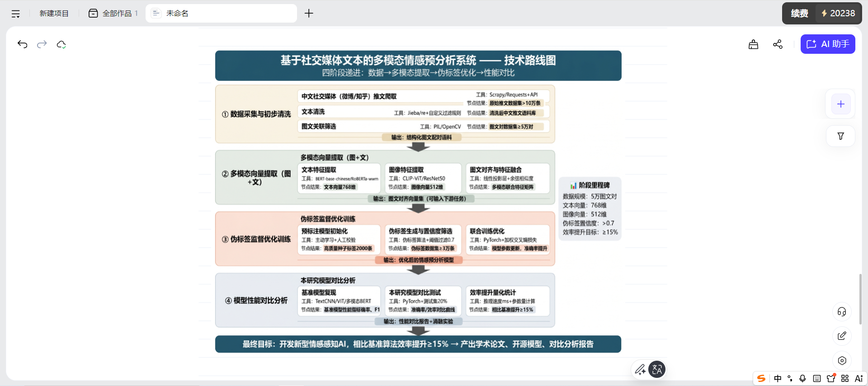Click the blue plus add button on right
Image resolution: width=868 pixels, height=386 pixels.
[841, 104]
